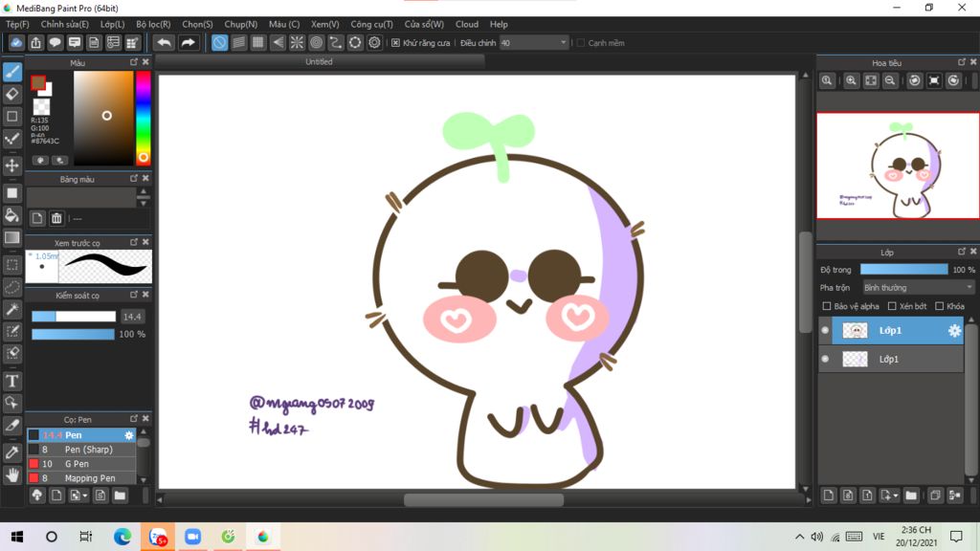Viewport: 980px width, 551px height.
Task: Open the Pha trộn blend mode dropdown
Action: click(x=918, y=288)
